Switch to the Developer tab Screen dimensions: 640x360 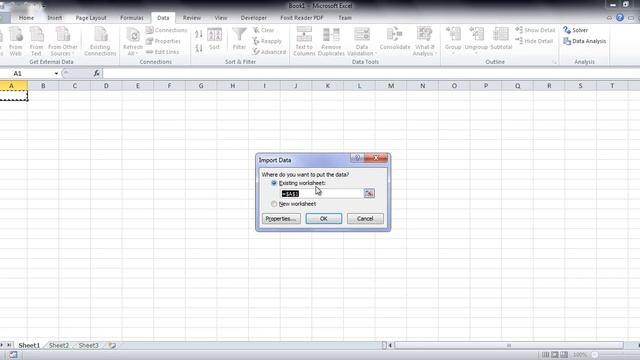click(x=253, y=18)
